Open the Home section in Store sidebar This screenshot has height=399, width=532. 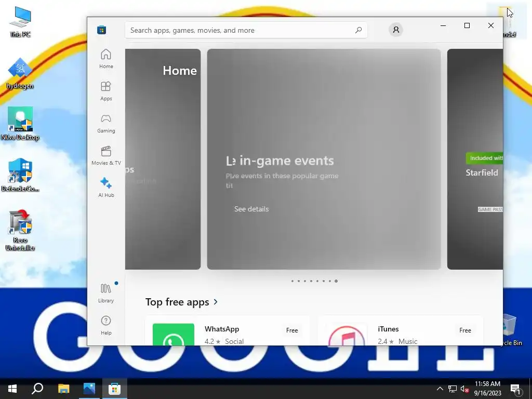106,59
